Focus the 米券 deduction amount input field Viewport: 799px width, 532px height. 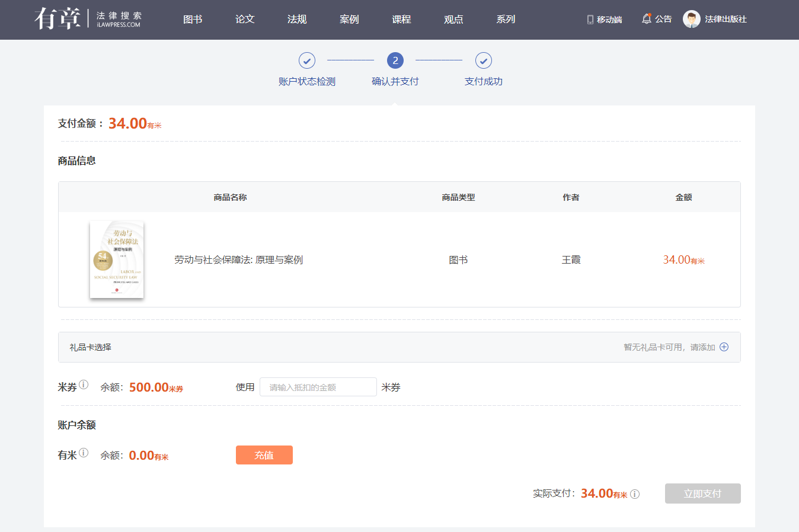click(318, 387)
